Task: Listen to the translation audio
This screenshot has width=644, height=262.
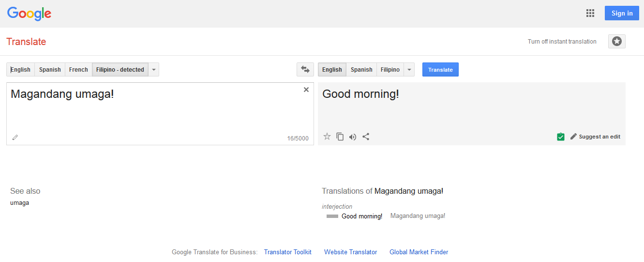Action: 353,137
